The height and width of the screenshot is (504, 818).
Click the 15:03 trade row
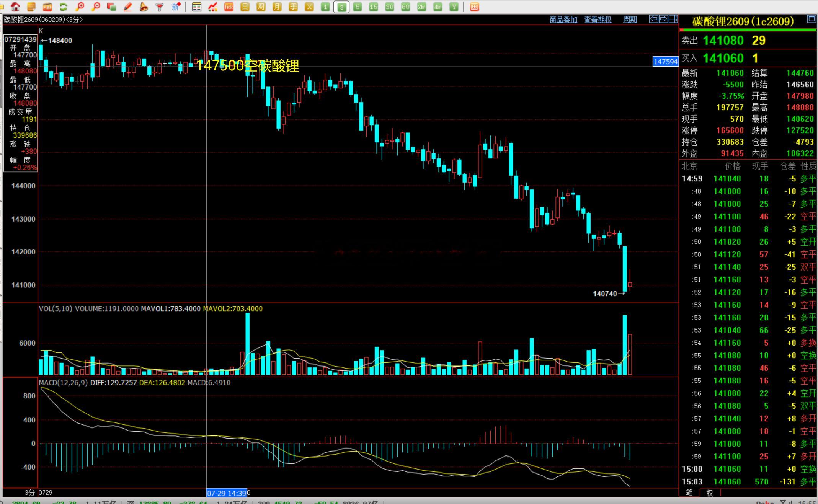pos(749,481)
